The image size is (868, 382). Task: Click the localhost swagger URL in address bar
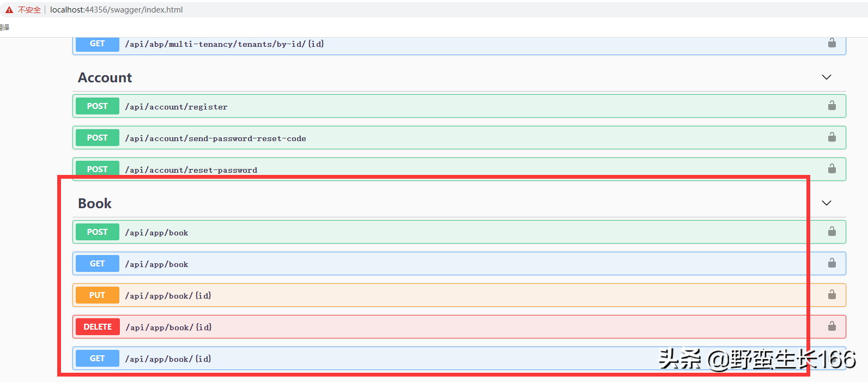coord(116,10)
